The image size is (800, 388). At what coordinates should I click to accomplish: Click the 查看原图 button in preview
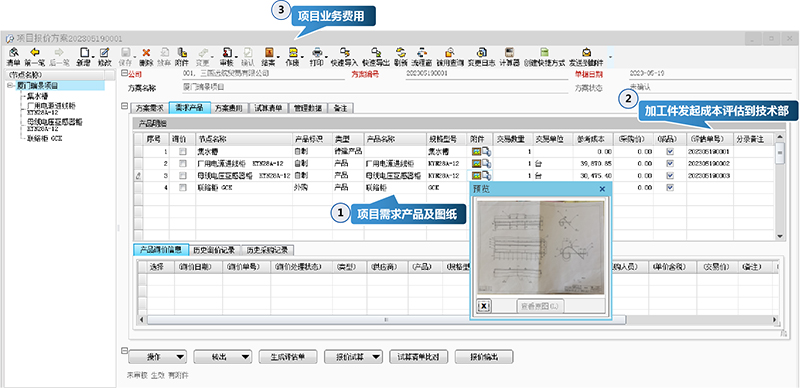point(540,306)
